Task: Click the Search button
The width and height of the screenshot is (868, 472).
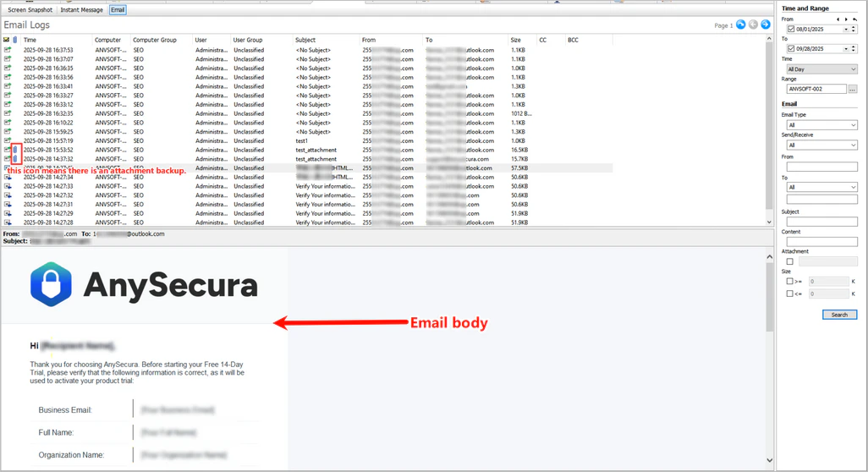Action: (x=839, y=315)
